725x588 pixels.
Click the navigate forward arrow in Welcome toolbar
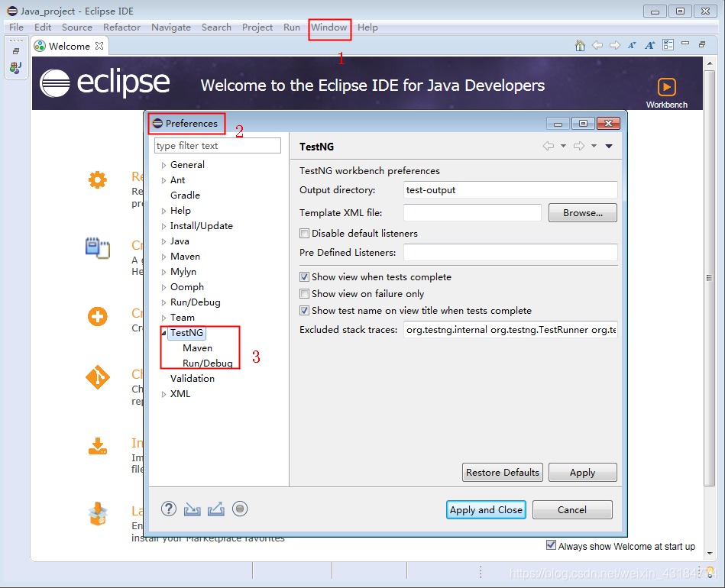click(x=615, y=45)
